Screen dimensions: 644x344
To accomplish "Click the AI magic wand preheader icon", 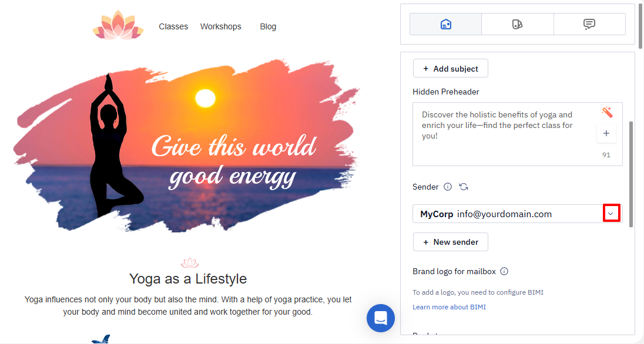I will (x=607, y=112).
